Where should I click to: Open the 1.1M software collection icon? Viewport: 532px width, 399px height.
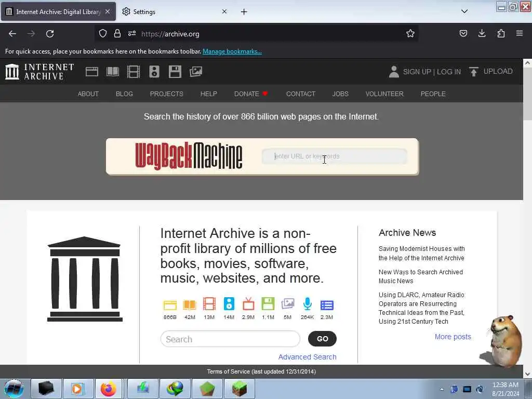coord(268,304)
